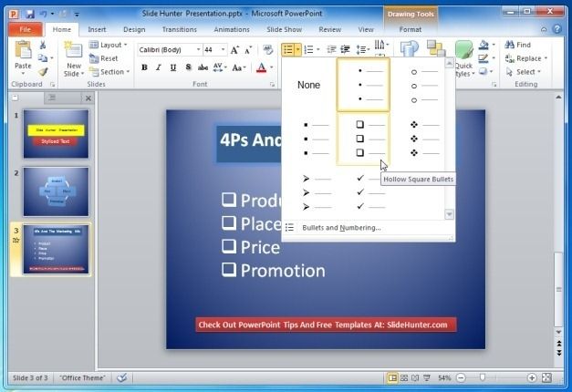
Task: Start Slide Show from status bar
Action: pyautogui.click(x=427, y=378)
